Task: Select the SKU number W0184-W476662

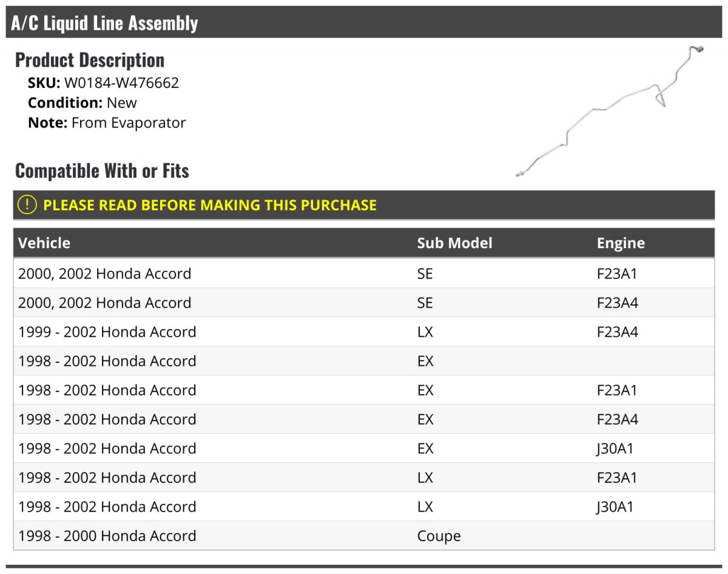Action: (121, 83)
